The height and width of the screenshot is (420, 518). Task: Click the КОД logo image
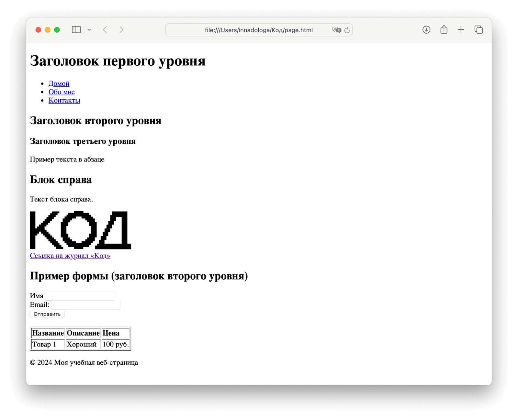(x=81, y=230)
